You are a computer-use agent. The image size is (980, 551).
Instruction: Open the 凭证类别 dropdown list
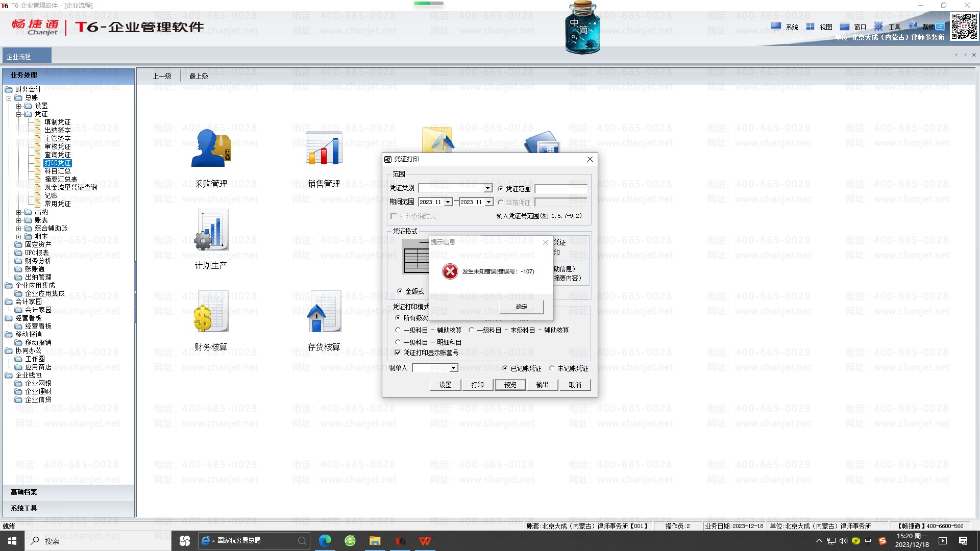pos(488,188)
